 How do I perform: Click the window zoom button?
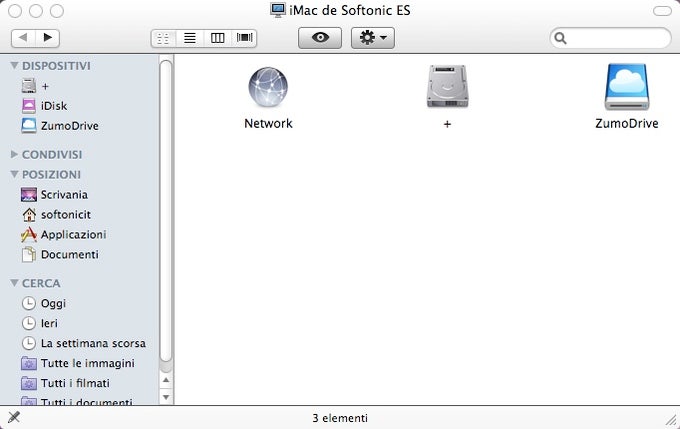click(x=57, y=11)
